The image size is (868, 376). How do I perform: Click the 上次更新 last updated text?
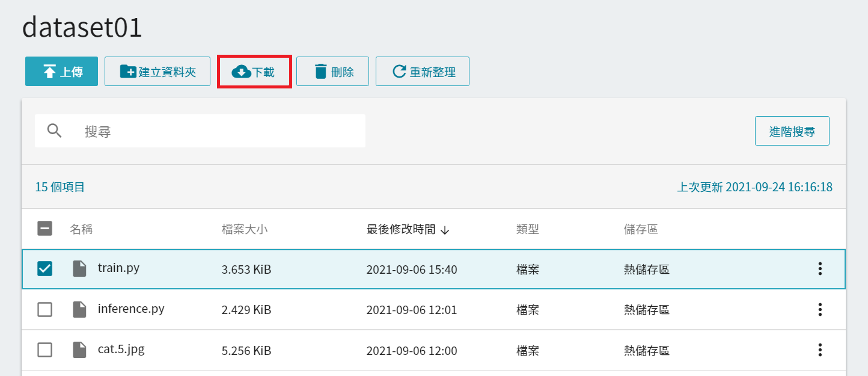pyautogui.click(x=755, y=187)
